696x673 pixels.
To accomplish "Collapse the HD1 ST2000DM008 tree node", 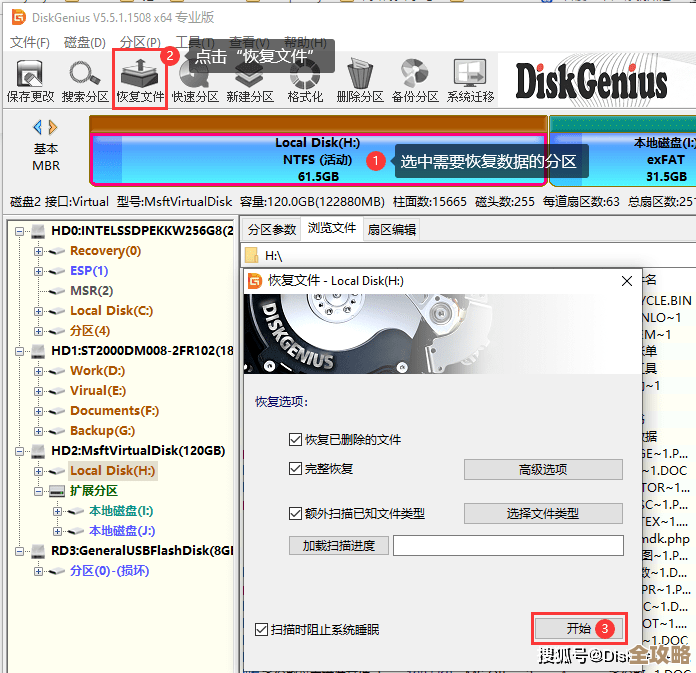I will pos(19,351).
